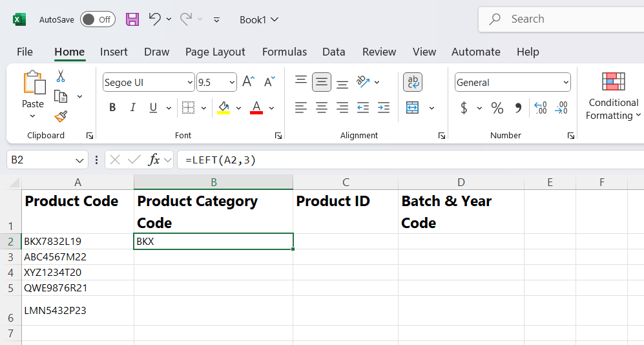Increase Decimal places in Number group
Viewport: 644px width, 345px height.
pyautogui.click(x=541, y=108)
